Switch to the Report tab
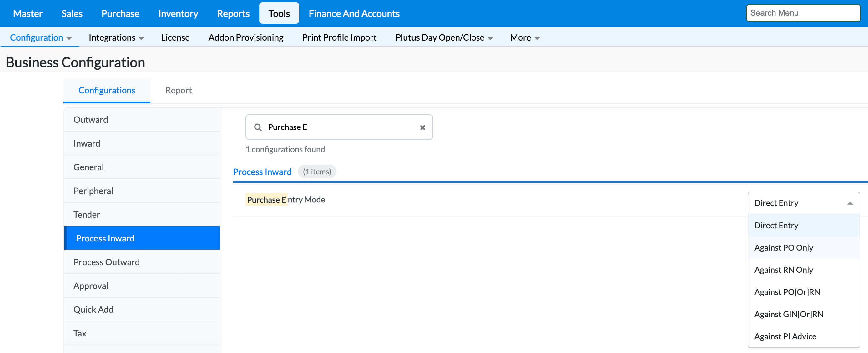This screenshot has width=868, height=353. tap(178, 90)
